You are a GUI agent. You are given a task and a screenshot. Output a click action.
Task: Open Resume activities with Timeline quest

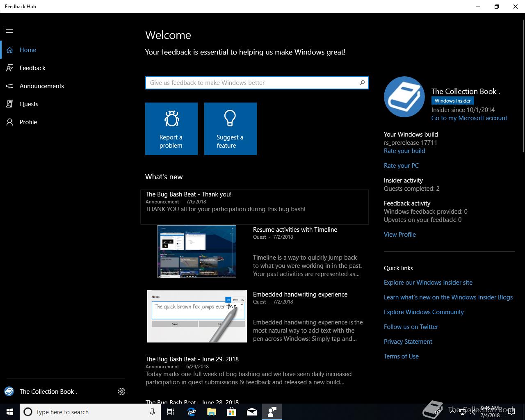pyautogui.click(x=295, y=230)
